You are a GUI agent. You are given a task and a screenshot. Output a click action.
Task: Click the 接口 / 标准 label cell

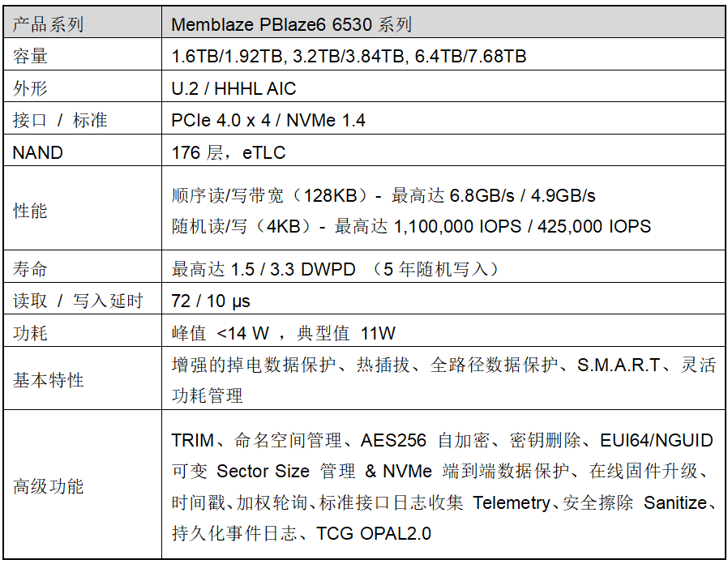click(60, 121)
